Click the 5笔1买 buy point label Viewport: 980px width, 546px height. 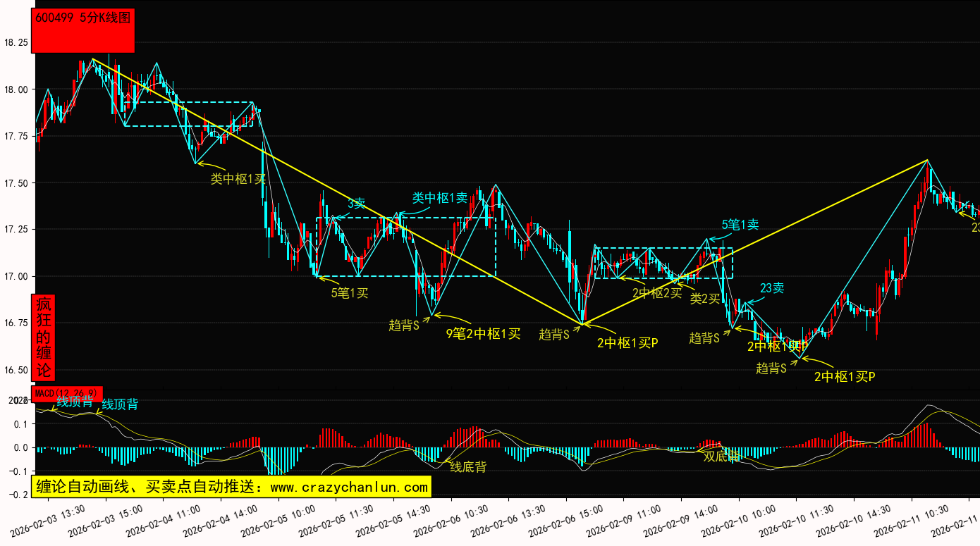click(x=350, y=292)
